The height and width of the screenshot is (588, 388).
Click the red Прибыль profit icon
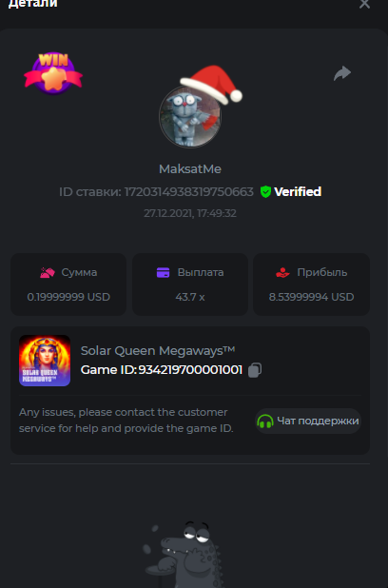click(282, 273)
